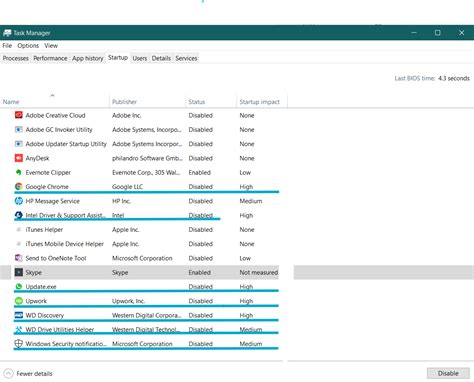The image size is (474, 382).
Task: Click the Upwork, Inc. publisher cell
Action: tap(128, 301)
